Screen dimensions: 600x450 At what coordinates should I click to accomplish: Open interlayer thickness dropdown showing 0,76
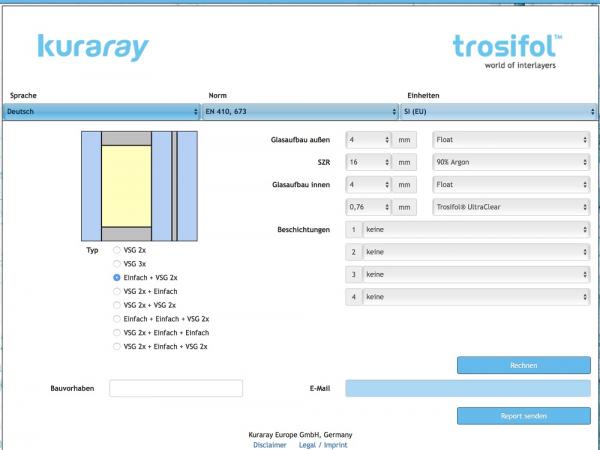tap(368, 207)
